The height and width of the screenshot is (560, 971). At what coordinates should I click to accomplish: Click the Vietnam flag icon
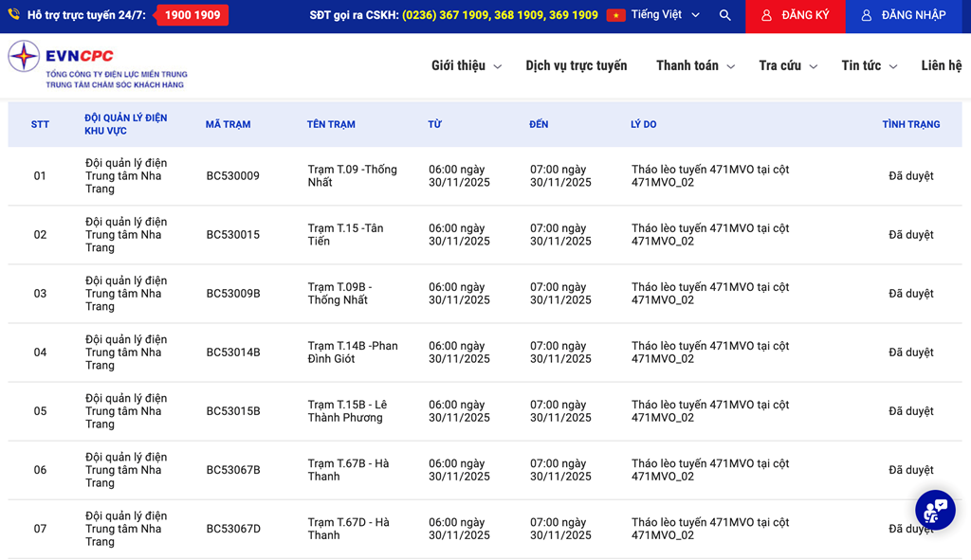tap(616, 15)
